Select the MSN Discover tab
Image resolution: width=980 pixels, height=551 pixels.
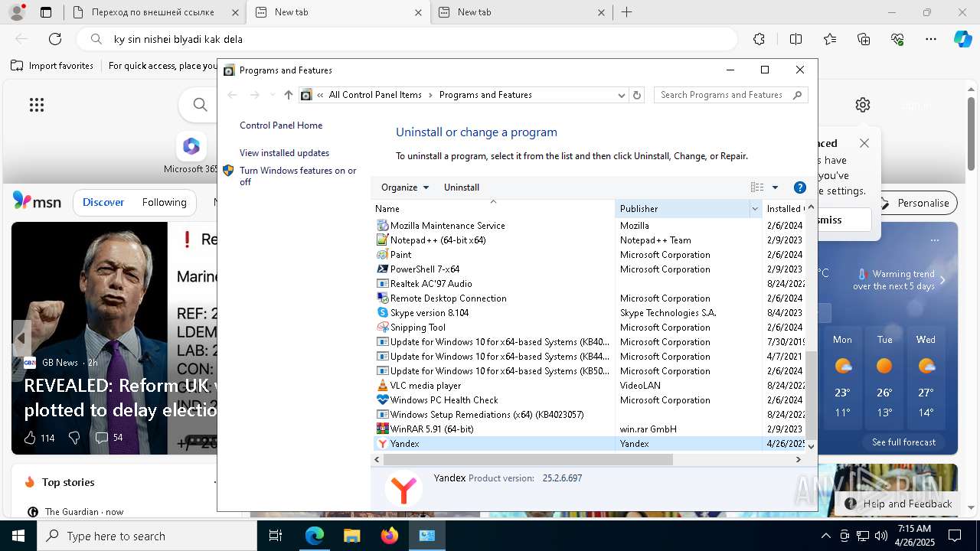point(103,203)
